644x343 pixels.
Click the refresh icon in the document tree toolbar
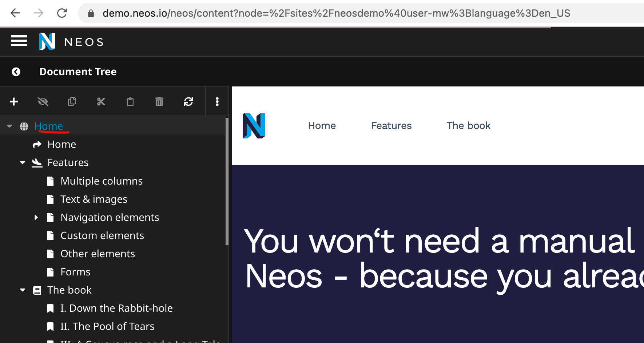188,101
